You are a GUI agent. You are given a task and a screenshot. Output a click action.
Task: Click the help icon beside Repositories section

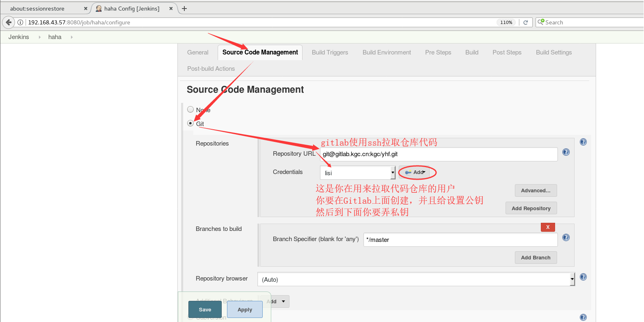pyautogui.click(x=583, y=142)
